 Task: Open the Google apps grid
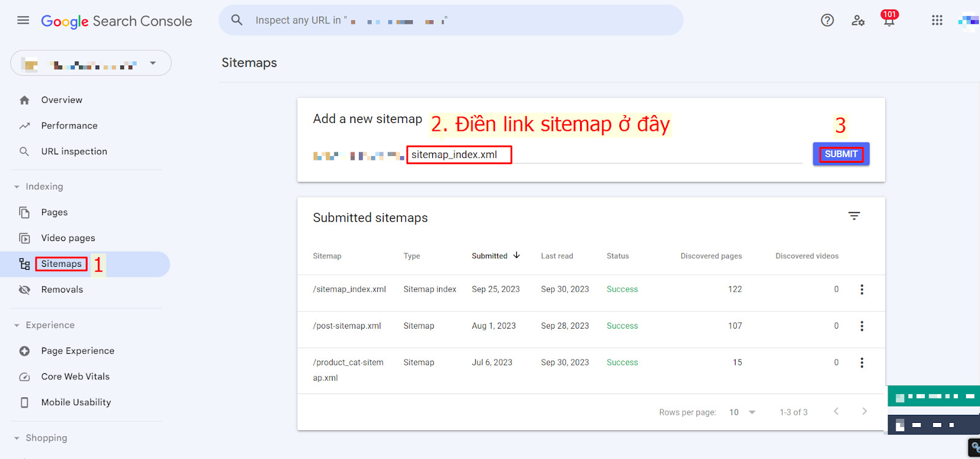pos(937,20)
